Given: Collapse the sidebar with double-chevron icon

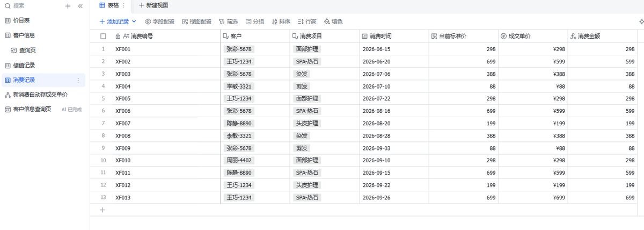Looking at the screenshot, I should coord(80,6).
